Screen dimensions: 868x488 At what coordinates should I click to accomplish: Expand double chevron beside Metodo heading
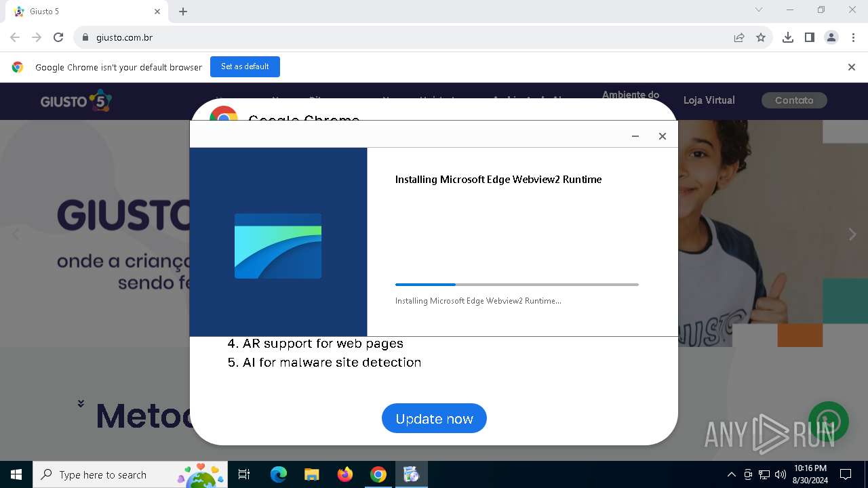(x=81, y=403)
